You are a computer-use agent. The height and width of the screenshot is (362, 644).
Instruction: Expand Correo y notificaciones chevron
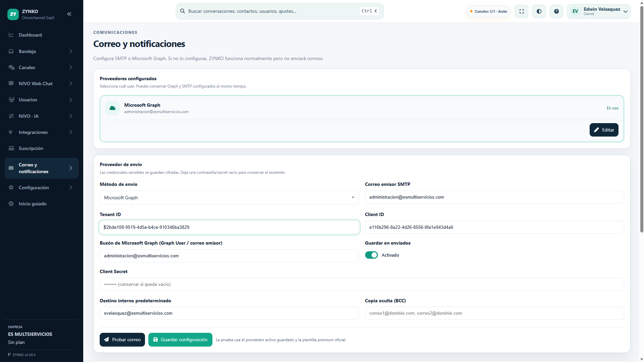(71, 168)
